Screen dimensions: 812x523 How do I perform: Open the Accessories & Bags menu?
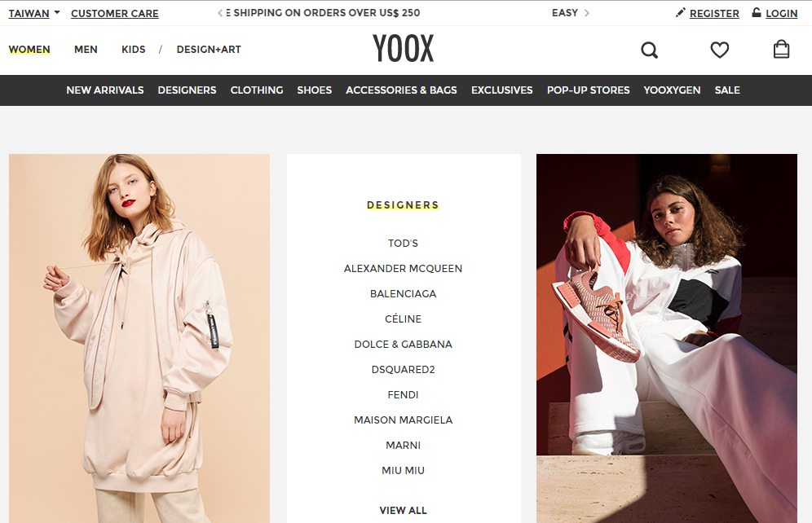pyautogui.click(x=401, y=90)
